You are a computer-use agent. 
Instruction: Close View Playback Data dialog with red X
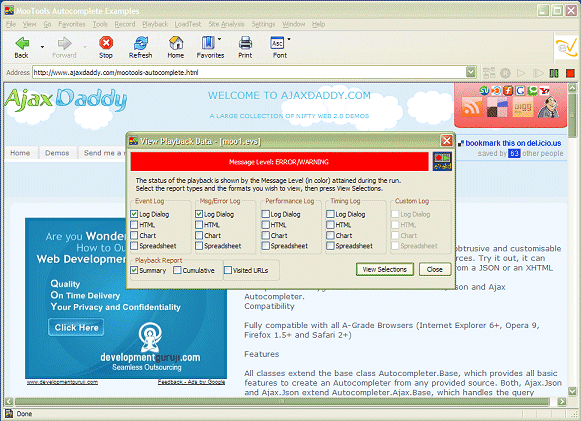pyautogui.click(x=446, y=141)
